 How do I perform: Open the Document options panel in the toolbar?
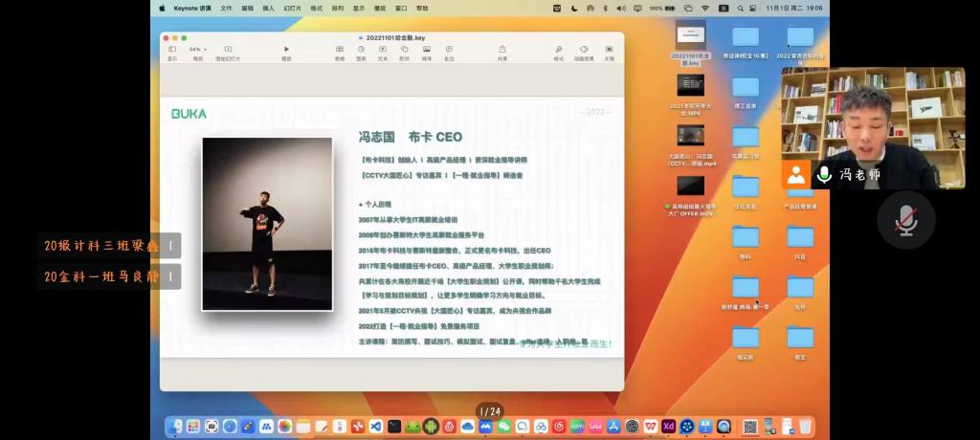(609, 50)
